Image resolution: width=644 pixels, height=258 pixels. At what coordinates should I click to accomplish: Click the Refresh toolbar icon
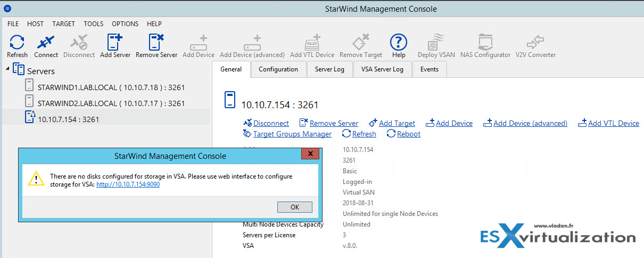point(18,42)
